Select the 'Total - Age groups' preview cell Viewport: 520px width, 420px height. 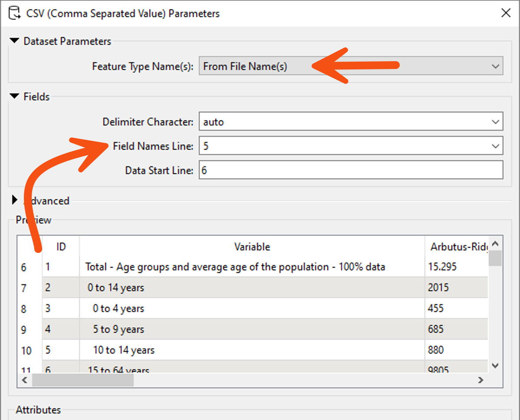coord(252,267)
